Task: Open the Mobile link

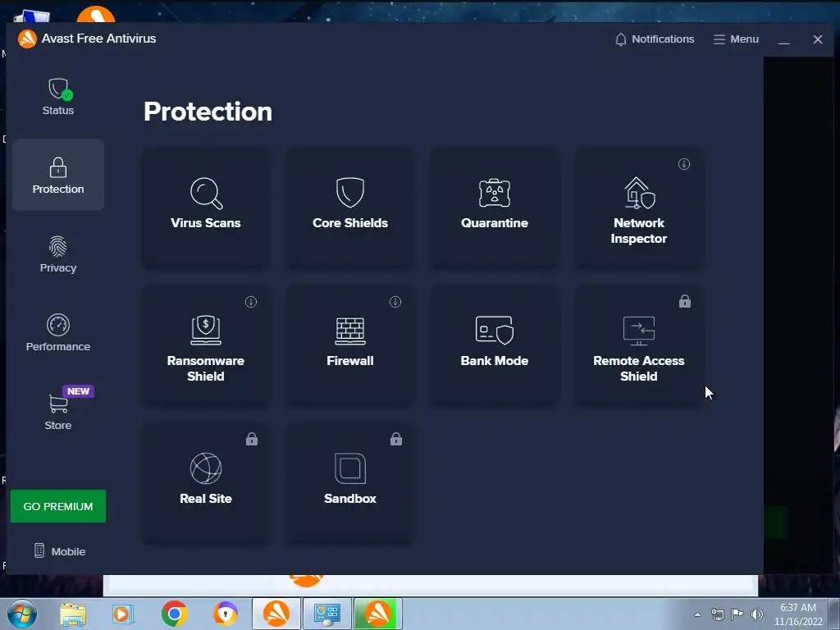Action: (59, 550)
